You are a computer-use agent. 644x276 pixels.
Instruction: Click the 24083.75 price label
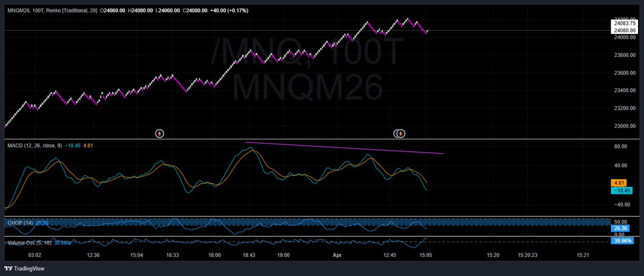click(x=625, y=24)
